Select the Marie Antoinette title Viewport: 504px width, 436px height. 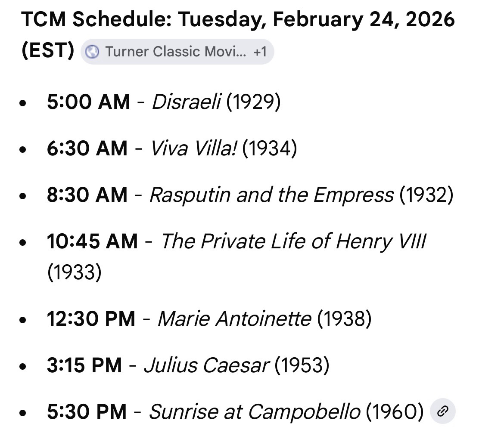pos(234,319)
